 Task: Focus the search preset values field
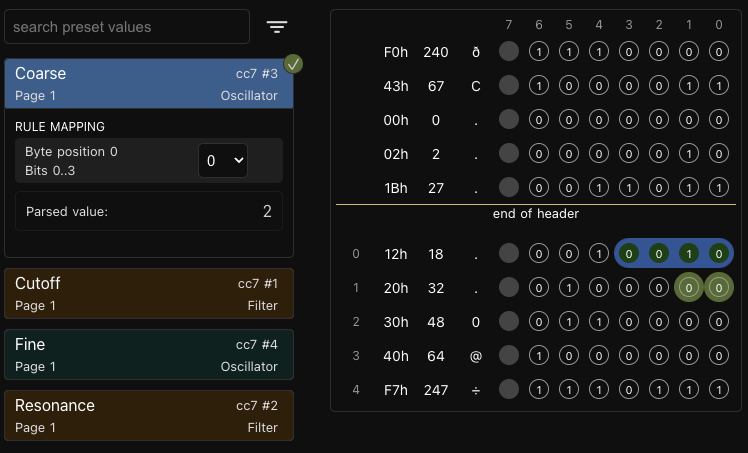point(127,27)
